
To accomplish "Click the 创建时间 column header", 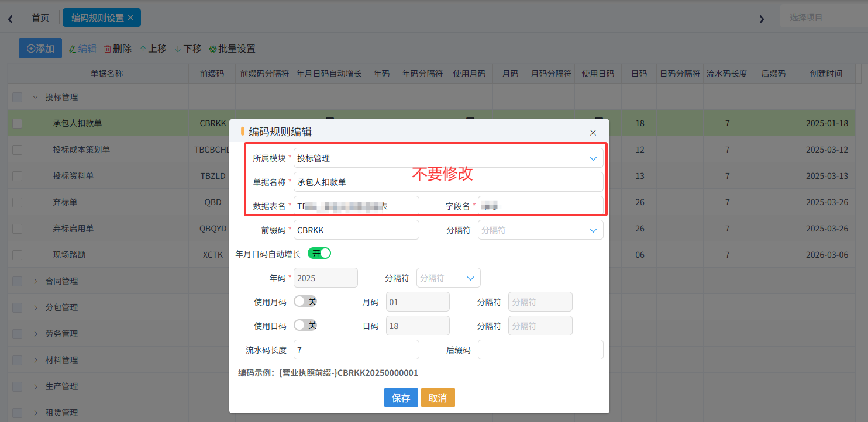I will (x=826, y=74).
